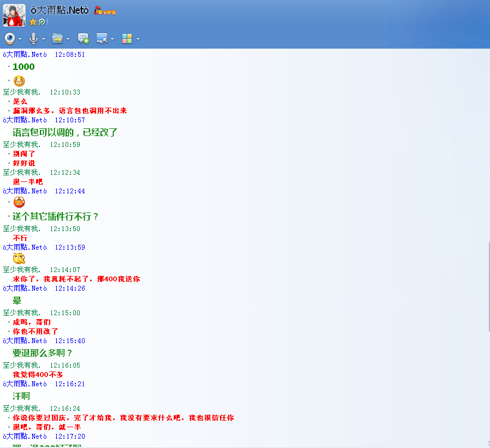Open the webcam options dropdown arrow

tap(20, 39)
